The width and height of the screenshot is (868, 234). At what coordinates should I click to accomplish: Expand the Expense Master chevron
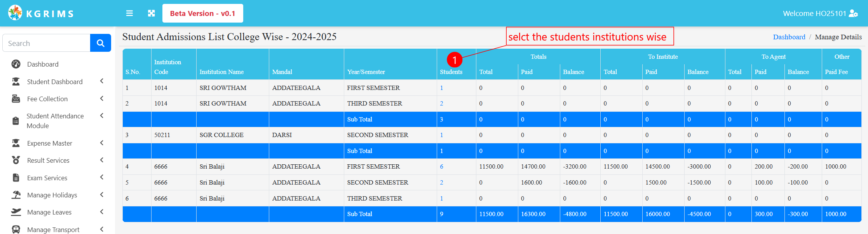102,143
